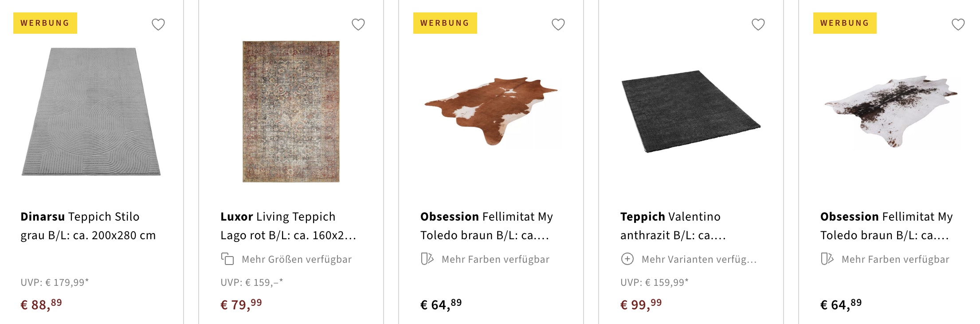Click WERBUNG badge on the Dinarsu card
Image resolution: width=980 pixels, height=324 pixels.
(45, 23)
